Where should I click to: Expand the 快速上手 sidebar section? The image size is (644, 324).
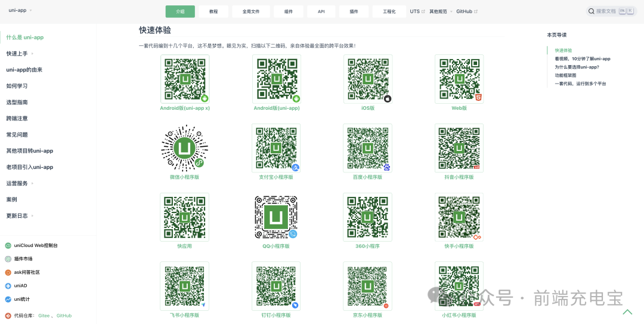coord(20,54)
